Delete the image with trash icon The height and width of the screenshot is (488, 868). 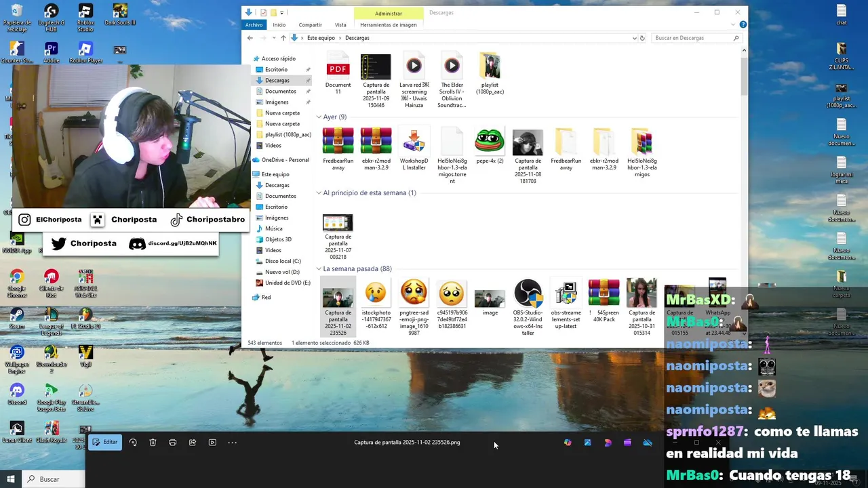click(153, 443)
